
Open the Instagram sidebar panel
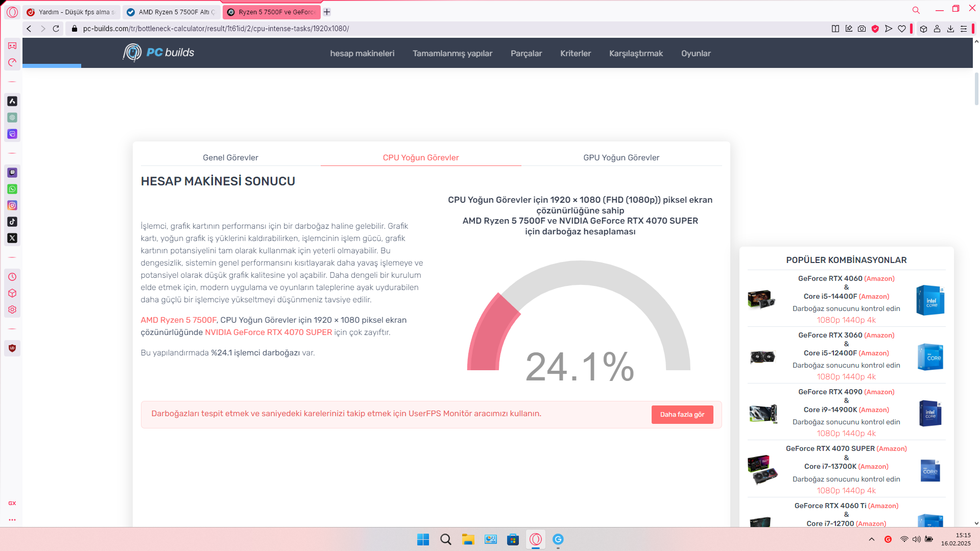[x=12, y=205]
